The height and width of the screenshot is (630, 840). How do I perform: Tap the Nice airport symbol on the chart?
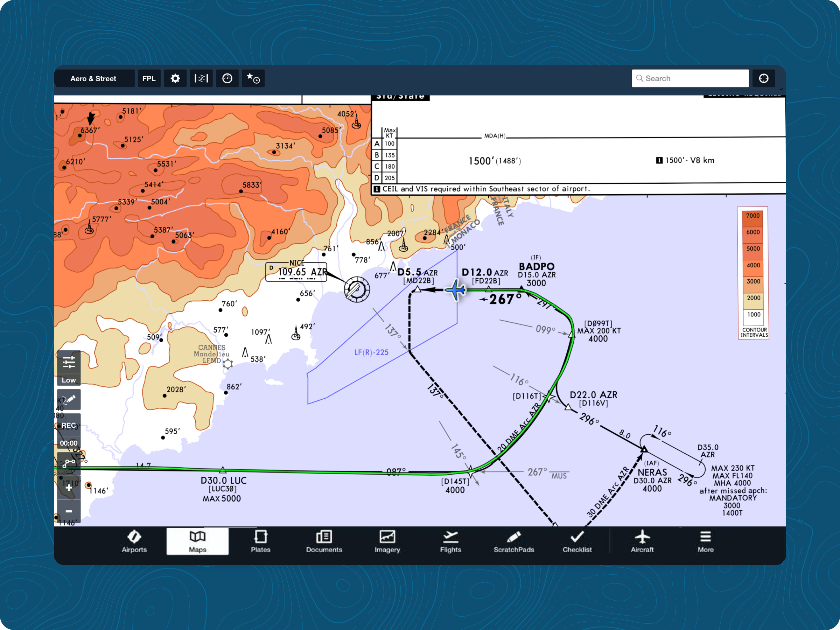[357, 289]
